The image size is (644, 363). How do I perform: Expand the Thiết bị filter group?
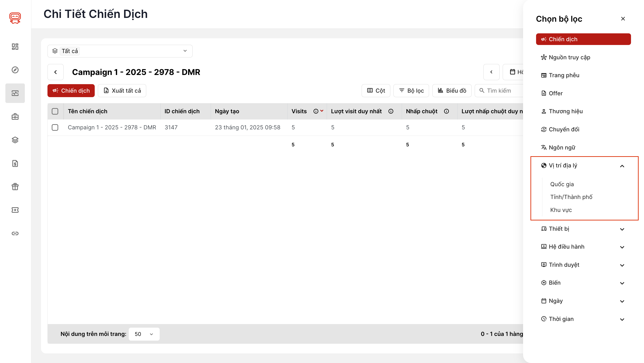tap(622, 229)
